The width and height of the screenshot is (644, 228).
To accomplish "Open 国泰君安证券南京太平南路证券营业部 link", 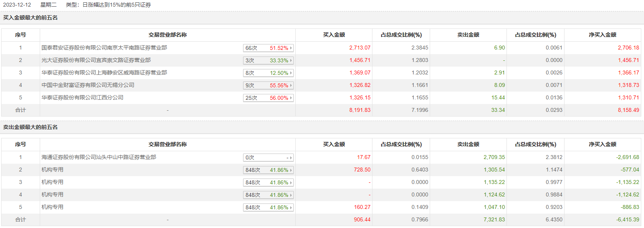I will click(x=104, y=48).
